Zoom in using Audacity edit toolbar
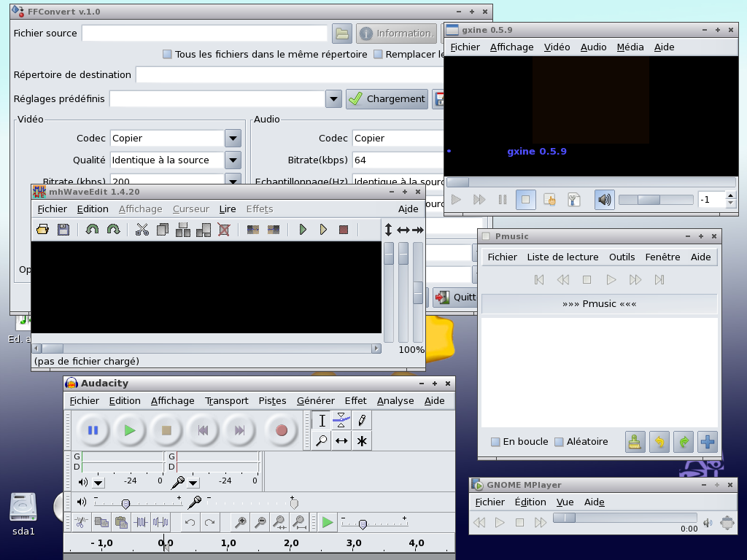This screenshot has height=560, width=747. click(x=241, y=522)
